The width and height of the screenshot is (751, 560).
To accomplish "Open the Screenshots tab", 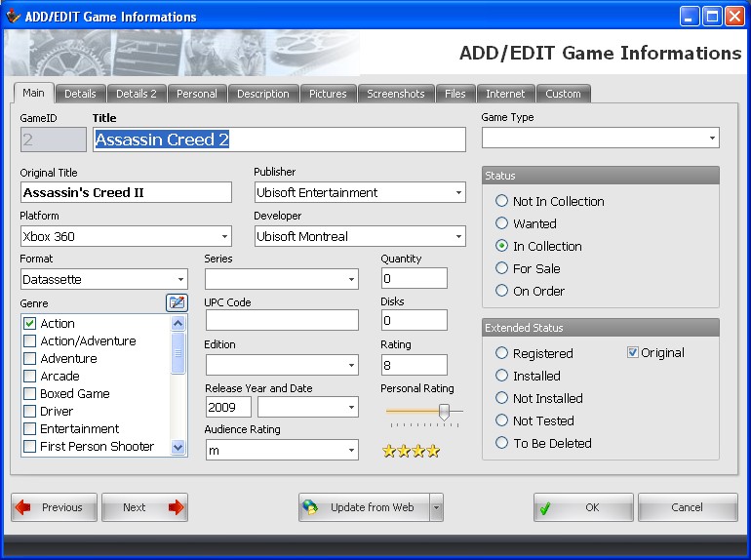I will click(x=396, y=94).
